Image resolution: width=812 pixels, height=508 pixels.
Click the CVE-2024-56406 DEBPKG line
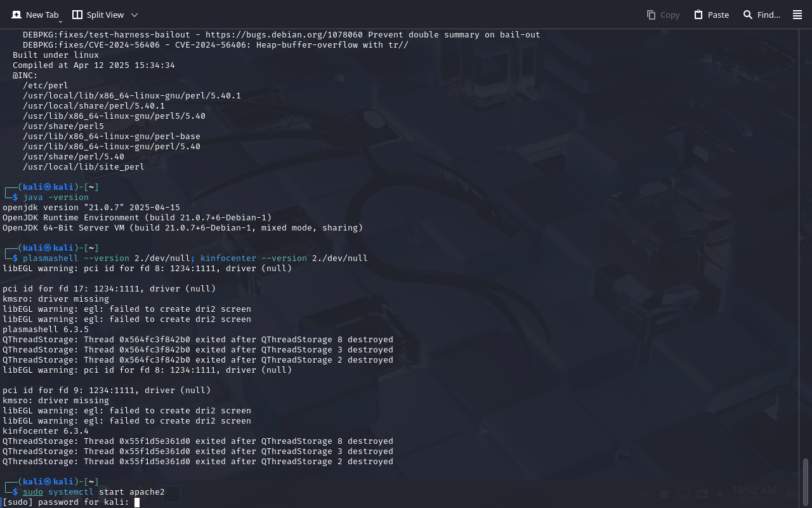pyautogui.click(x=216, y=45)
